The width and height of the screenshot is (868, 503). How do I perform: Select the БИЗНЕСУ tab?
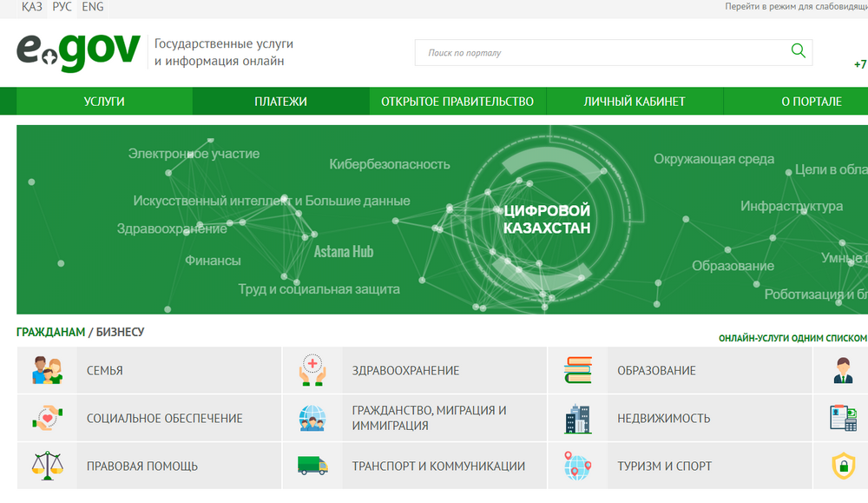[120, 332]
